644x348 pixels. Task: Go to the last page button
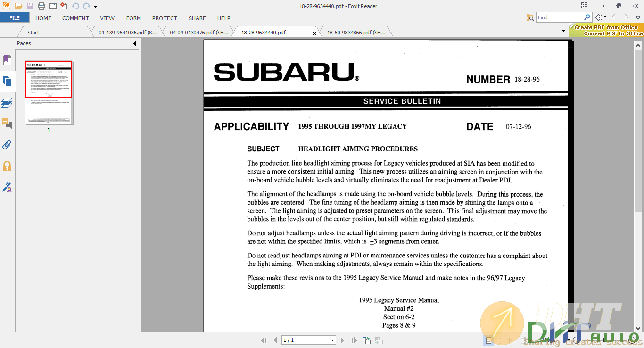(354, 340)
